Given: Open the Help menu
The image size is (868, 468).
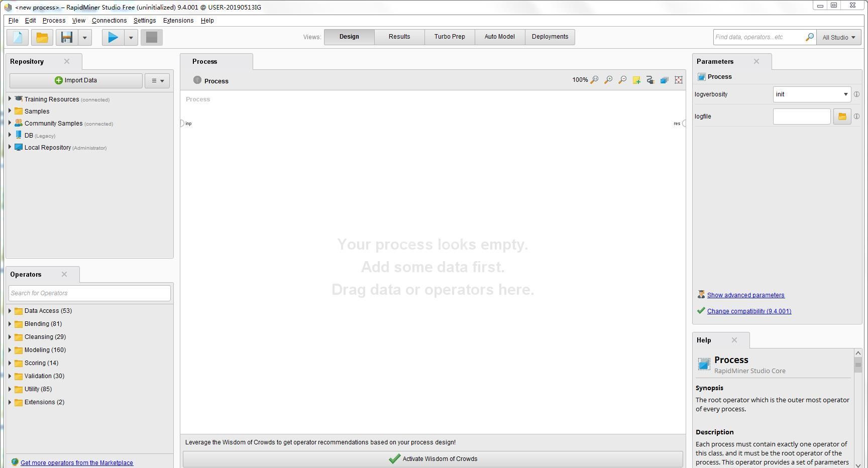Looking at the screenshot, I should (207, 21).
